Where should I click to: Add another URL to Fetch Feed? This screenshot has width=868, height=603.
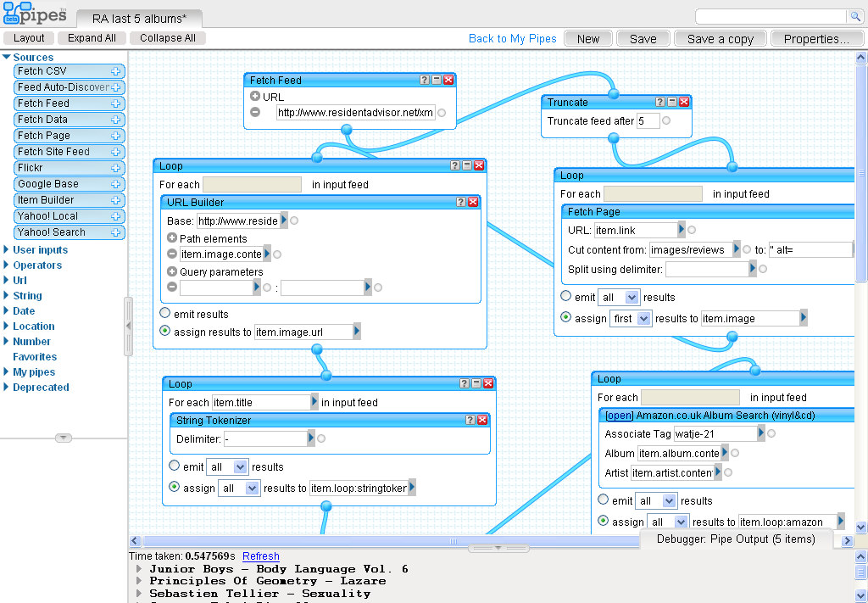click(255, 97)
